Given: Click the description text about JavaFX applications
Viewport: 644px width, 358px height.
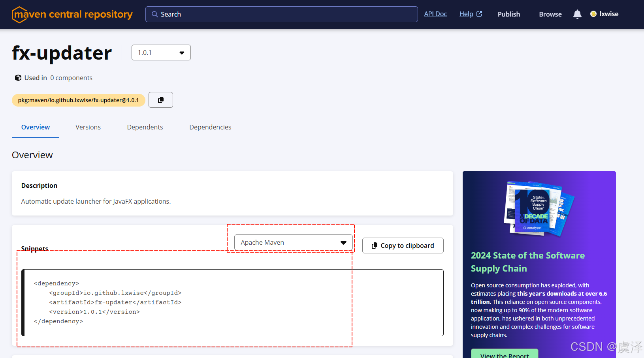Looking at the screenshot, I should point(96,201).
